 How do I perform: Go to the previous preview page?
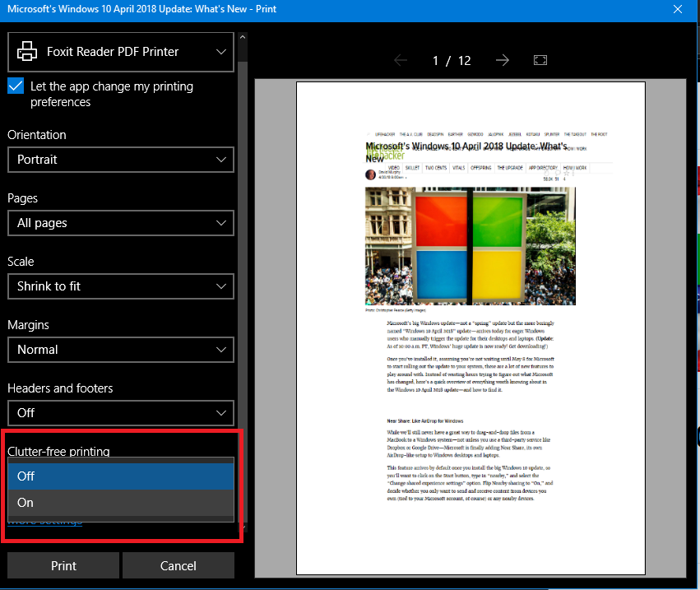pos(401,61)
